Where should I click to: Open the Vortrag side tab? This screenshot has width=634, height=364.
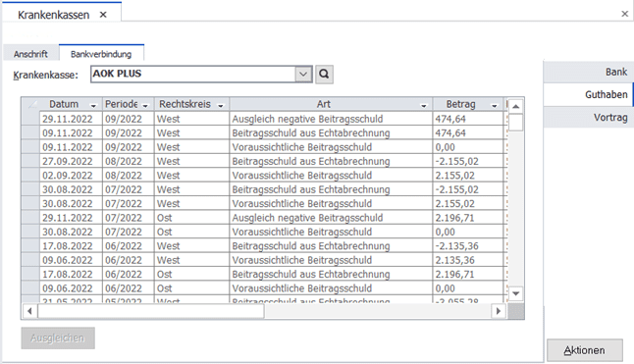point(589,118)
